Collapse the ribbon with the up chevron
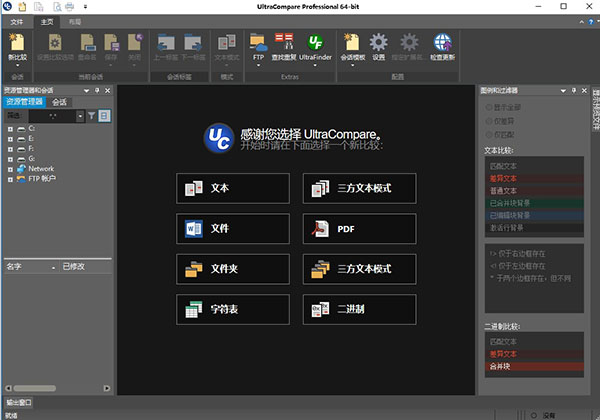Image resolution: width=600 pixels, height=420 pixels. (x=582, y=22)
